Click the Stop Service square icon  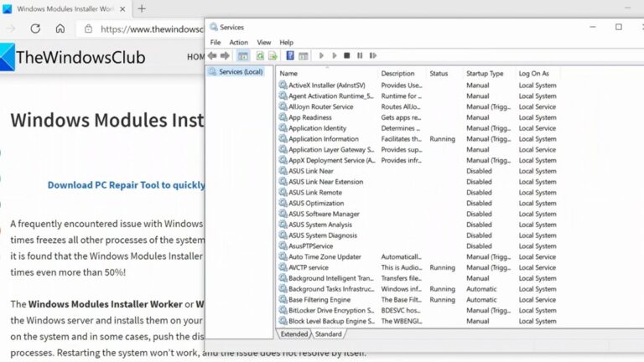point(346,55)
